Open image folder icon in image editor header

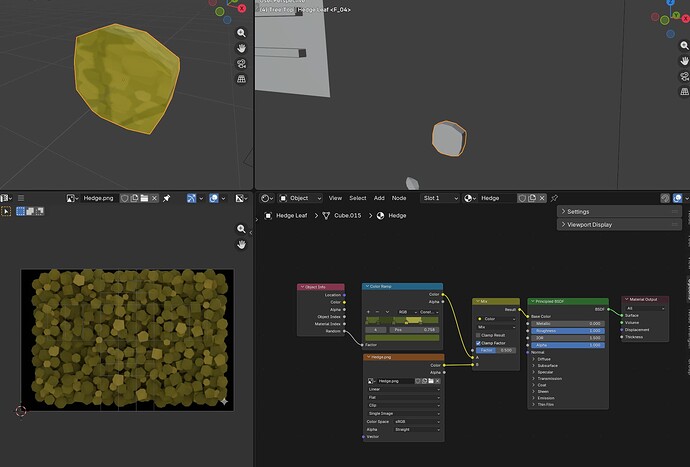tap(144, 199)
